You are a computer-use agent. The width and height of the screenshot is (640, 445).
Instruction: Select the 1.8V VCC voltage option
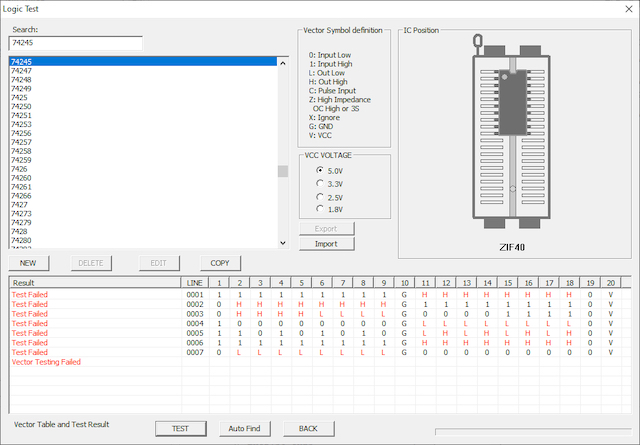point(329,209)
